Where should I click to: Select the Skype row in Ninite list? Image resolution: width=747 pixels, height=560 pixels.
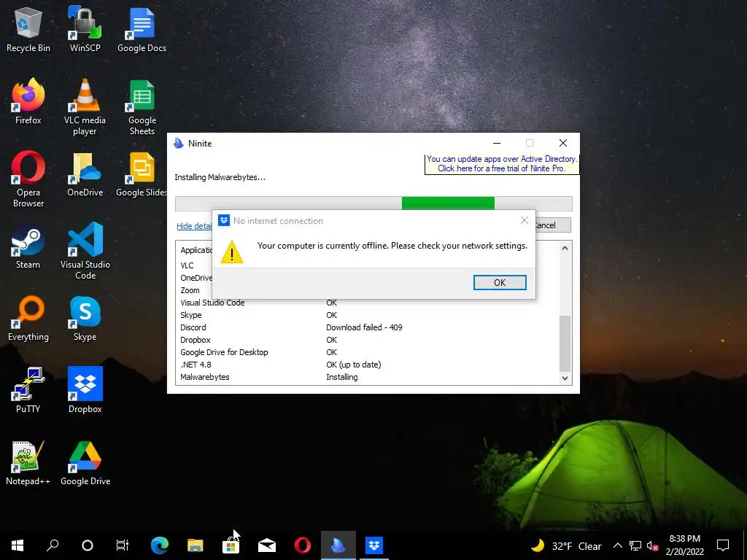click(x=367, y=315)
